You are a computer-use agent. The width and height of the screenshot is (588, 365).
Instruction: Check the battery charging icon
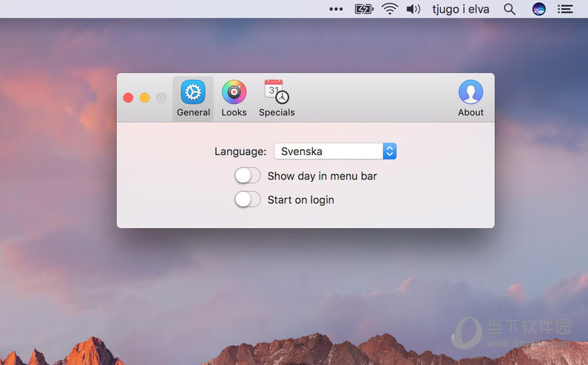[x=364, y=9]
